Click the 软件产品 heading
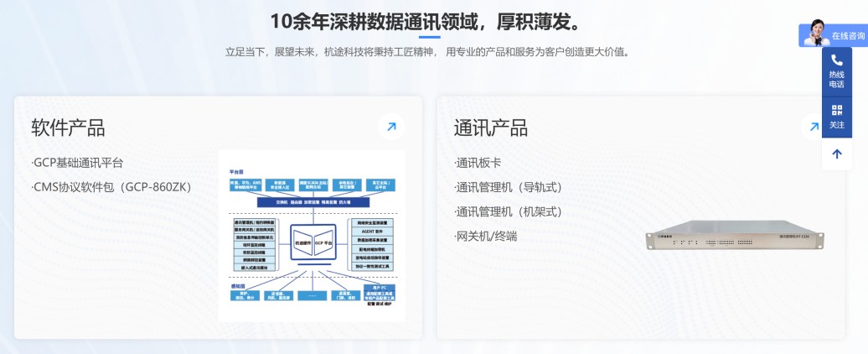This screenshot has width=868, height=354. tap(68, 128)
